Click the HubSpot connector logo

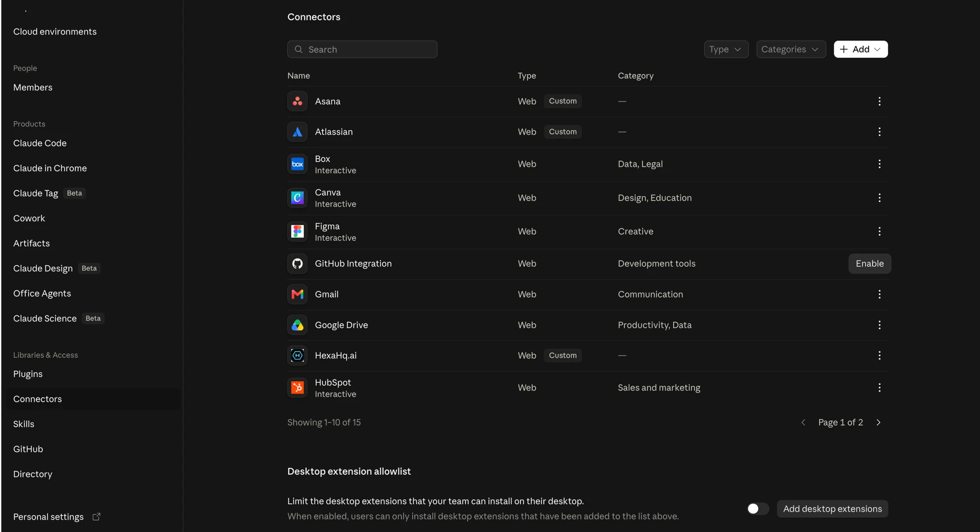297,388
